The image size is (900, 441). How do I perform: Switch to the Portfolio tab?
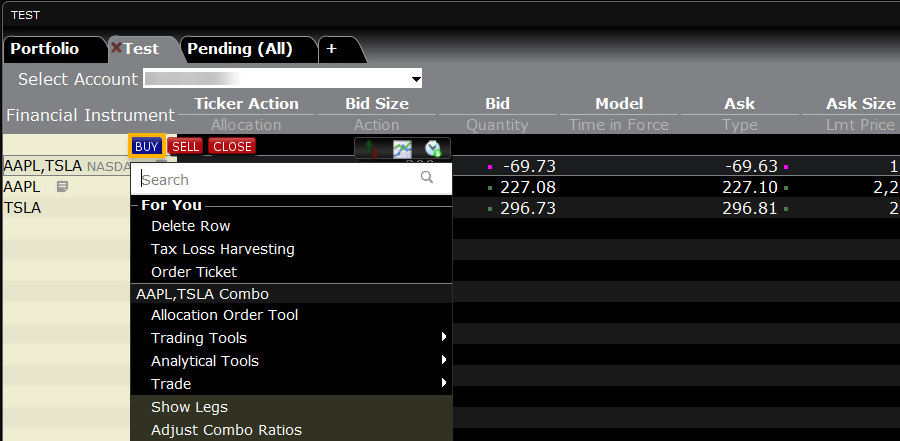coord(45,48)
